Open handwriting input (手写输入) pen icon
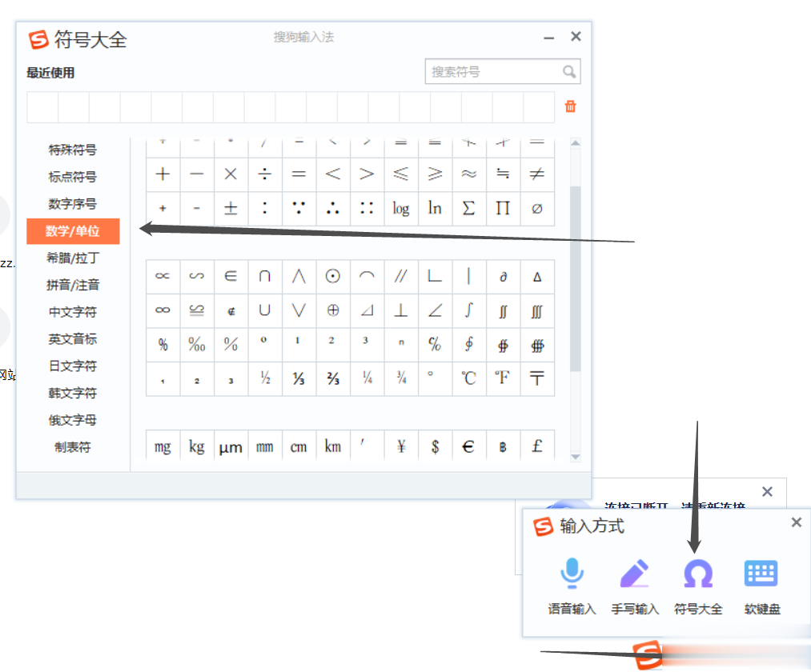 coord(635,574)
